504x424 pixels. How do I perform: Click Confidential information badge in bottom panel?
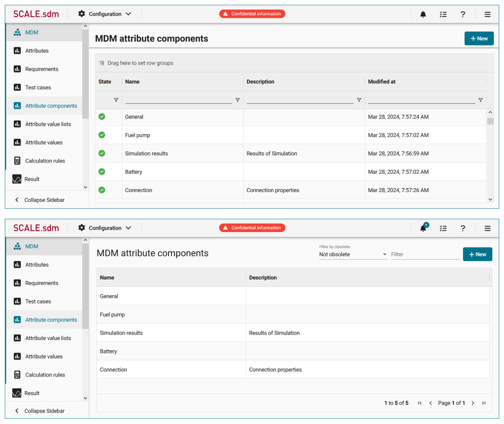(252, 228)
